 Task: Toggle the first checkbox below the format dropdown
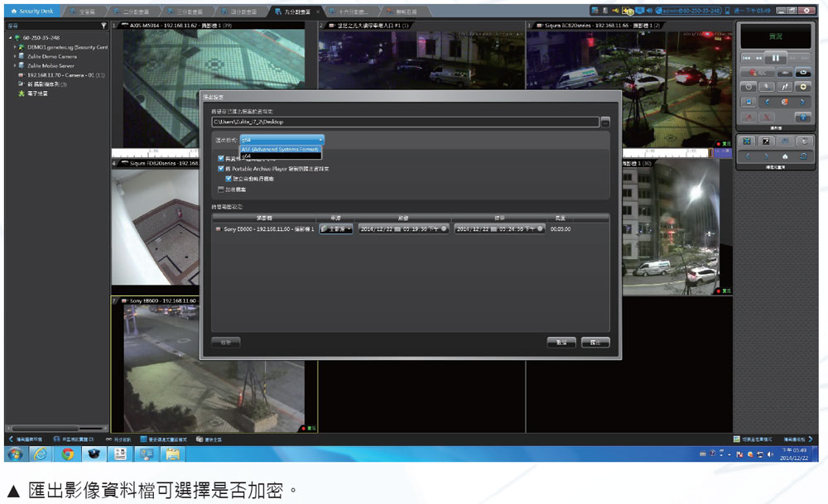(x=221, y=158)
